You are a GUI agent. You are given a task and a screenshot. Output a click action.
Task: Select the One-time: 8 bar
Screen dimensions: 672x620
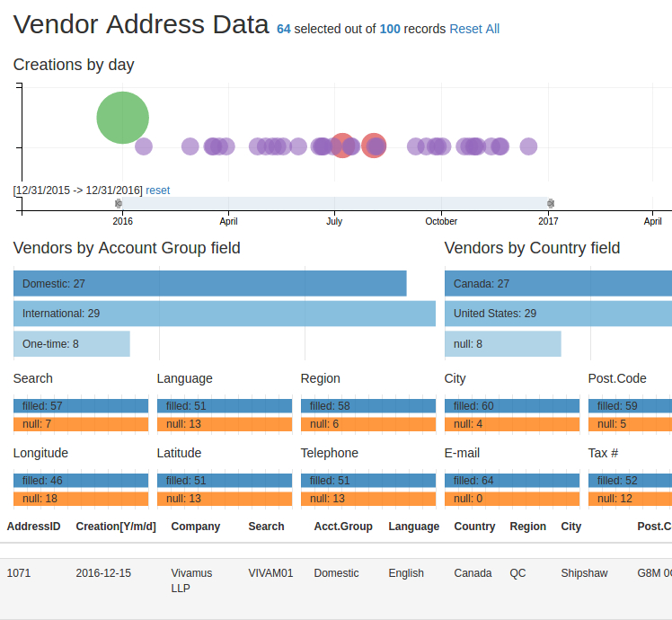(72, 343)
